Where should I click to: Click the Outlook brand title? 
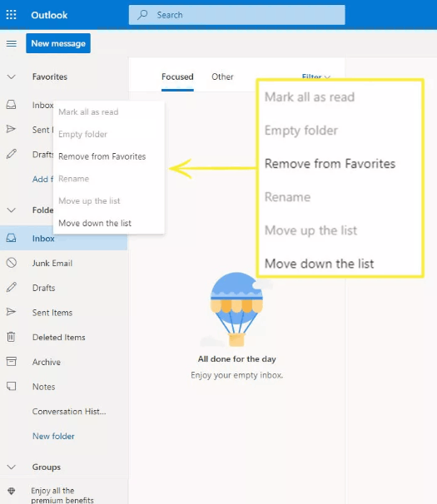pos(49,15)
